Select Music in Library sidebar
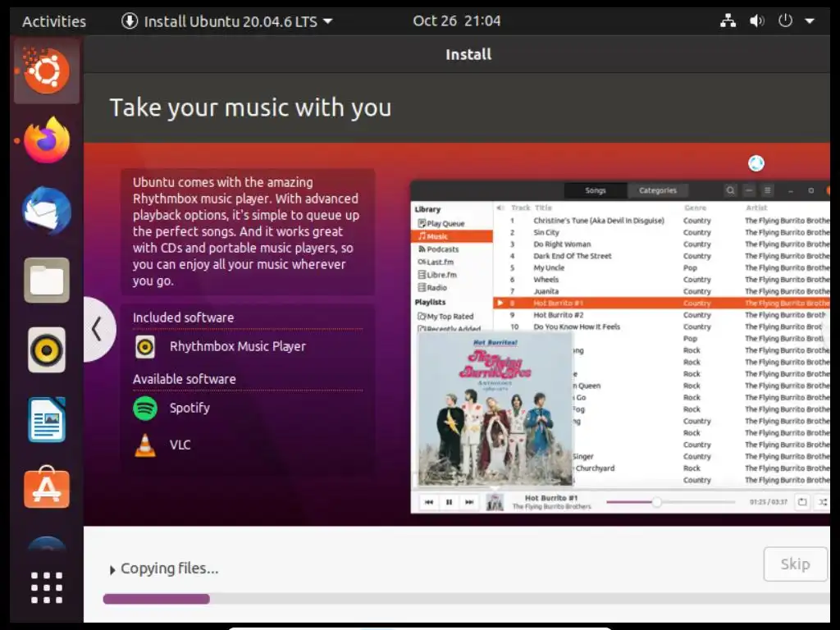This screenshot has width=840, height=630. 452,236
